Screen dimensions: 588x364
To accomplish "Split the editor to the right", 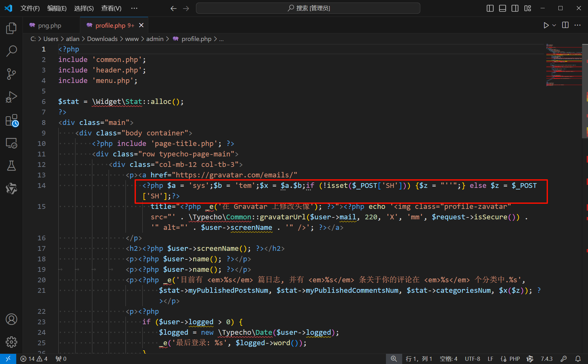I will click(565, 25).
